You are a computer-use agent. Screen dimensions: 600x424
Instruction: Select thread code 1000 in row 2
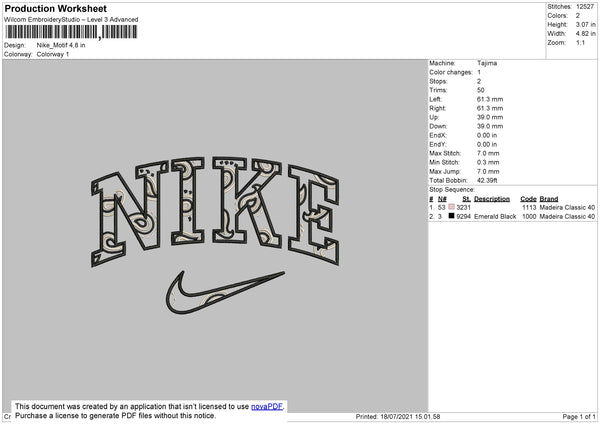pyautogui.click(x=529, y=217)
